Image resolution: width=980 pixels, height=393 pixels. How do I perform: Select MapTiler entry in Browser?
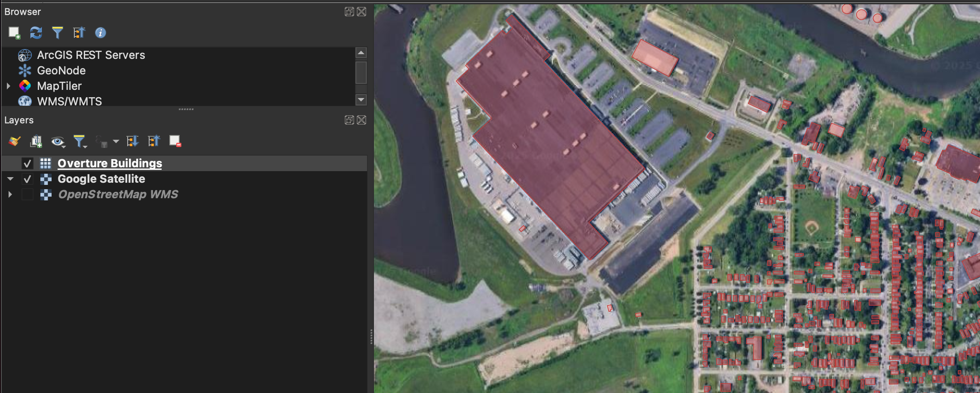(x=59, y=86)
